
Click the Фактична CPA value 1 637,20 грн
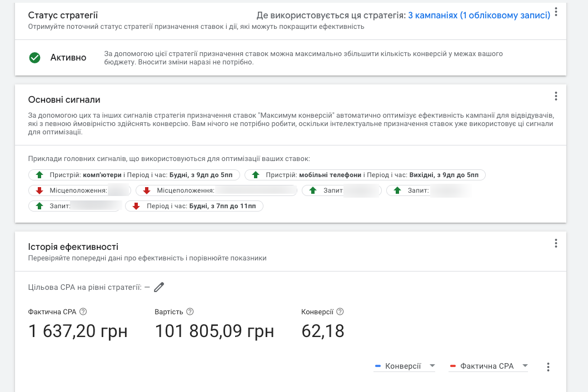[x=78, y=331]
